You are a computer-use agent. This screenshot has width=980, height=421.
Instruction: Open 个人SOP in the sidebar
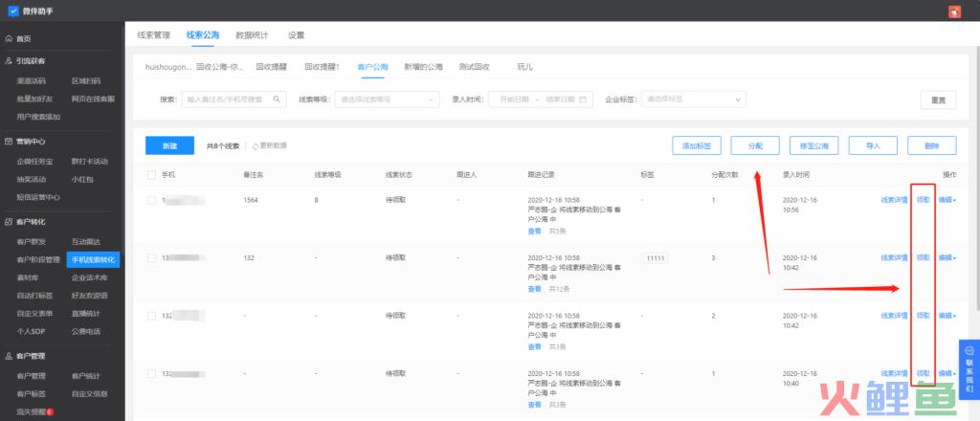(32, 332)
